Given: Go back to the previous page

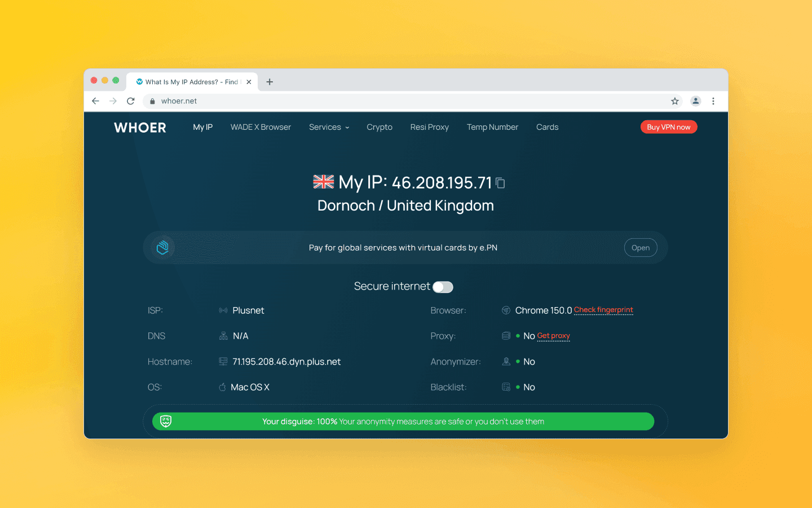Looking at the screenshot, I should click(95, 101).
